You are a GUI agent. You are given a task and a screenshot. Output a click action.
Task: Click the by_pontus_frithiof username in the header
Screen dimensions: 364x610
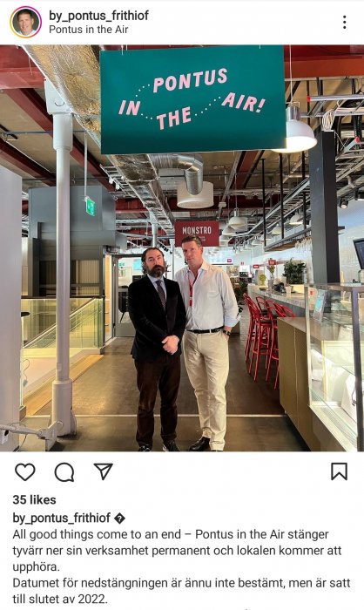[98, 16]
